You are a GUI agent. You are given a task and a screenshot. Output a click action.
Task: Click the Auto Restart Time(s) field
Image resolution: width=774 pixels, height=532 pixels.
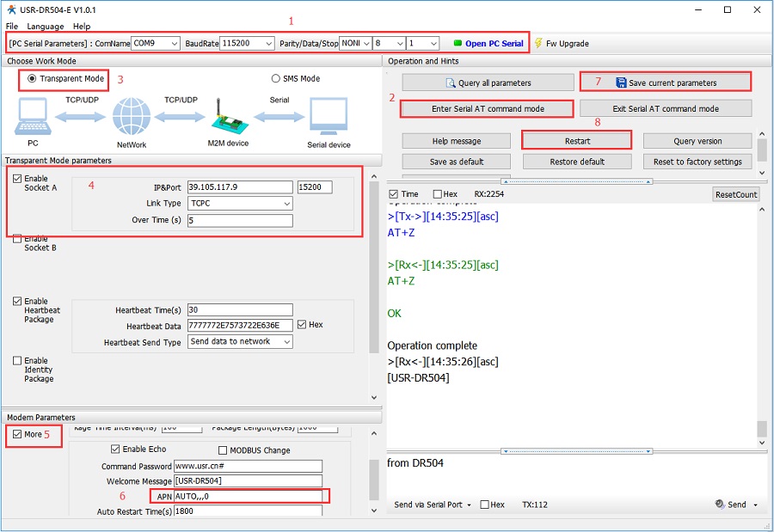[248, 511]
